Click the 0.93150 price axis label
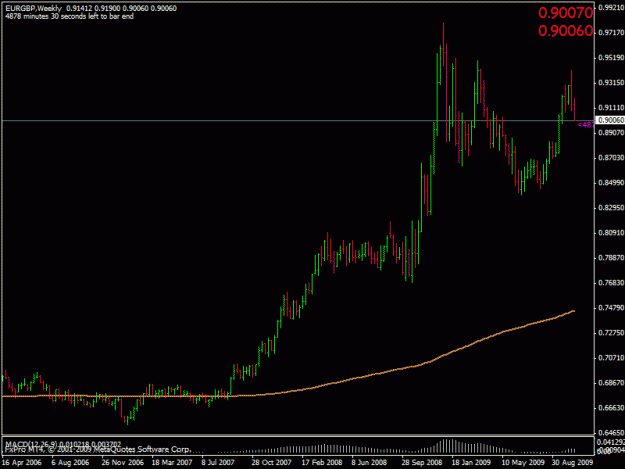 (x=611, y=83)
